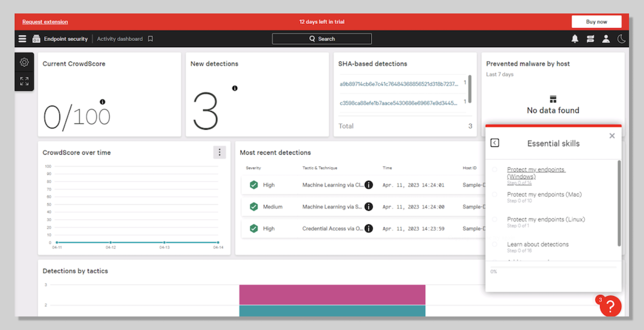Click the No data found table icon

point(553,99)
